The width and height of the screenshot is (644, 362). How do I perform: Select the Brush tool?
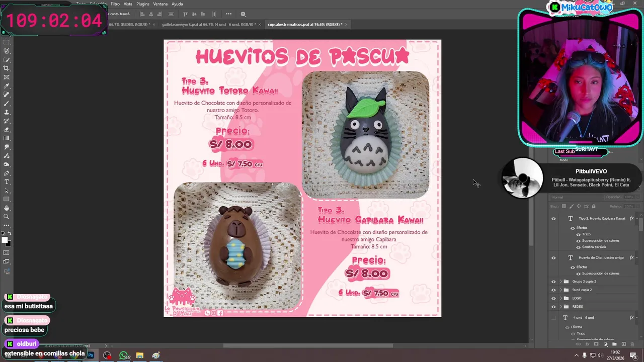7,104
